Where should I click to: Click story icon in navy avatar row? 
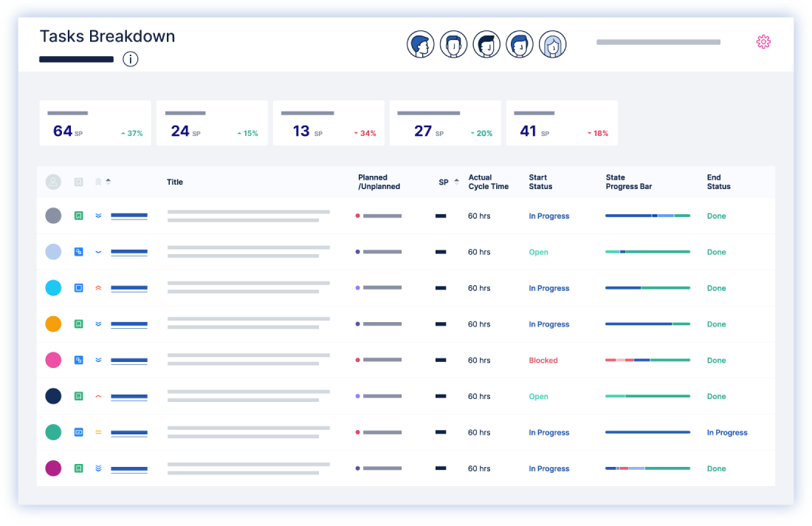point(79,396)
